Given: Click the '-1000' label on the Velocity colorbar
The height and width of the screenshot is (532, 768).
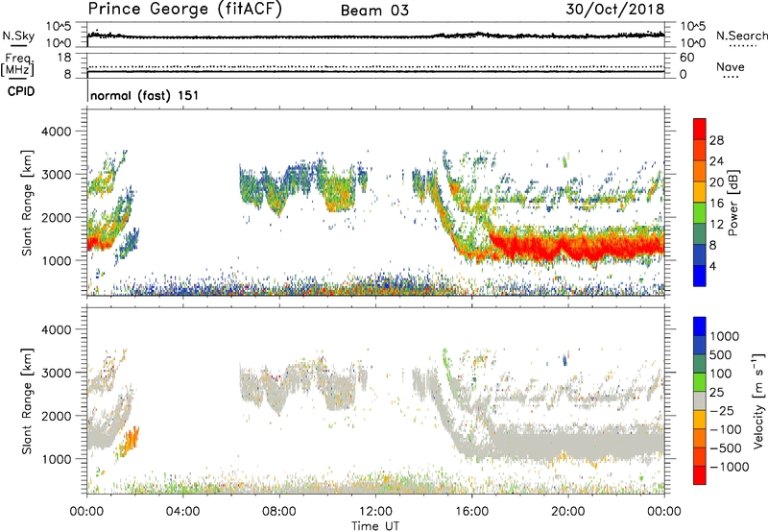Looking at the screenshot, I should pyautogui.click(x=730, y=467).
